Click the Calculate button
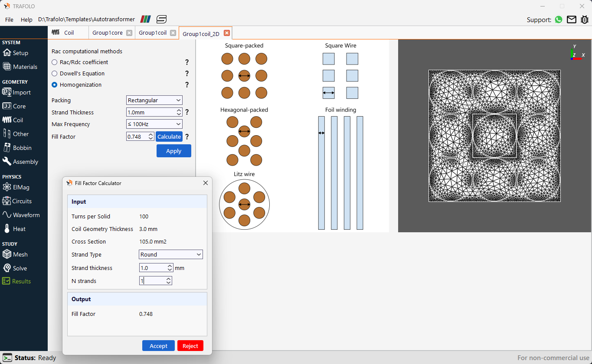Screen dimensions: 592x364 pos(169,136)
